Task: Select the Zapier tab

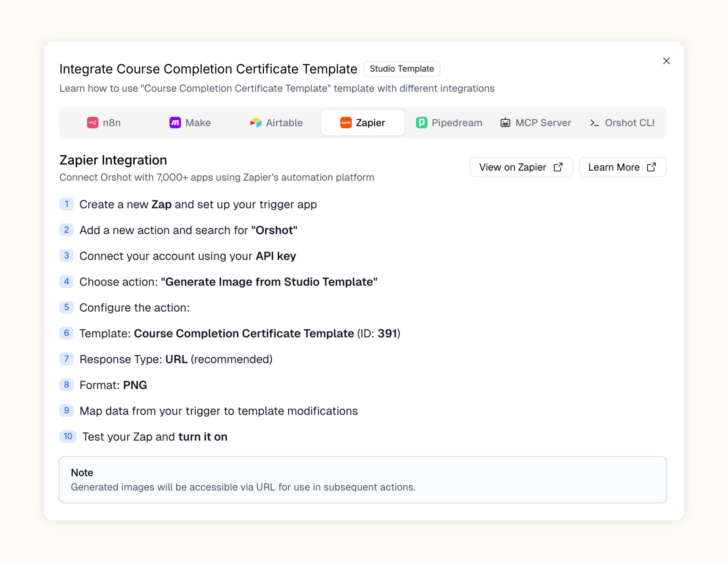Action: coord(363,123)
